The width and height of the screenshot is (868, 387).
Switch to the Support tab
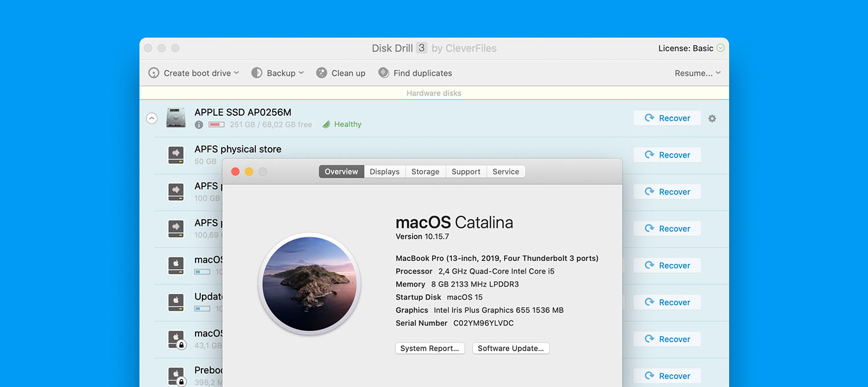pyautogui.click(x=466, y=172)
